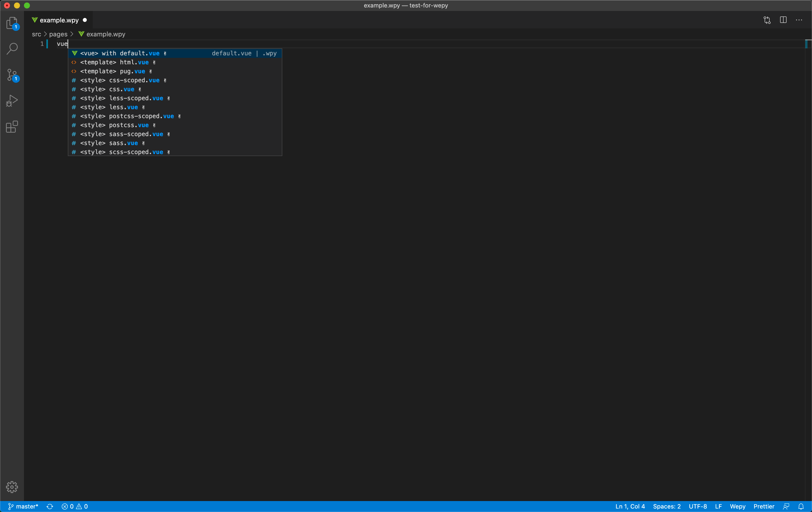Open Run and Debug view
Screen dimensions: 812x512
(12, 100)
